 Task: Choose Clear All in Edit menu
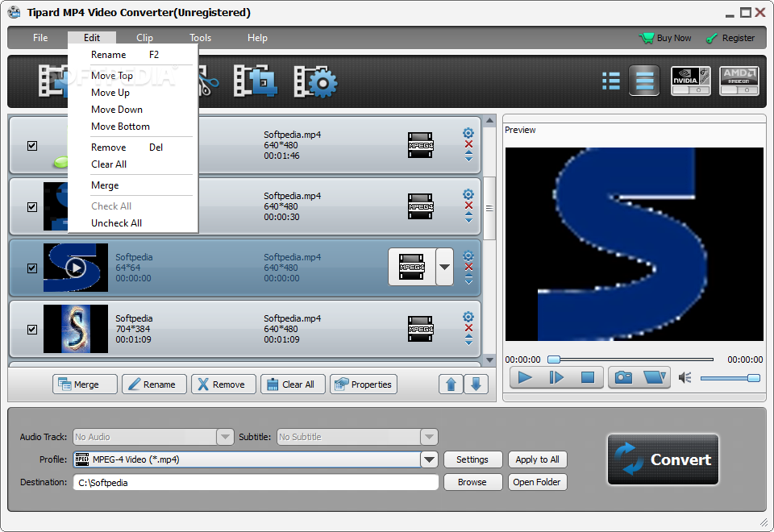133,164
